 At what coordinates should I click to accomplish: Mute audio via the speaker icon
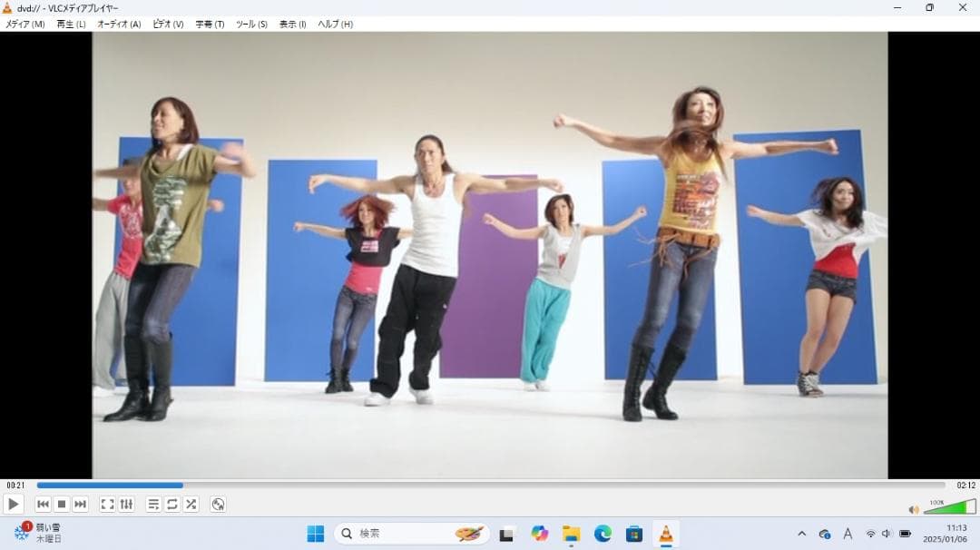click(914, 508)
